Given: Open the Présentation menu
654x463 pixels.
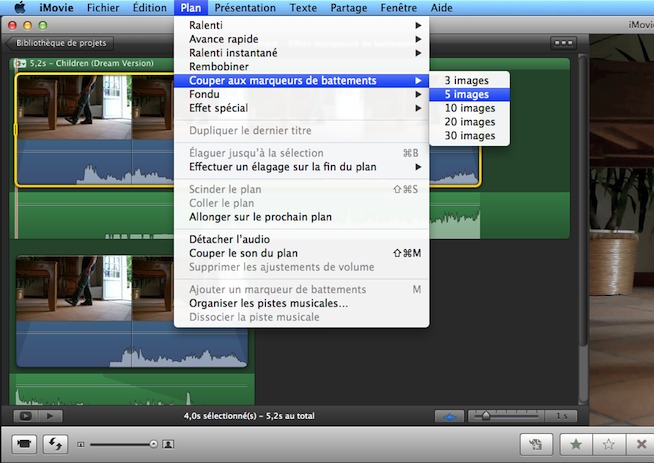Looking at the screenshot, I should point(245,8).
